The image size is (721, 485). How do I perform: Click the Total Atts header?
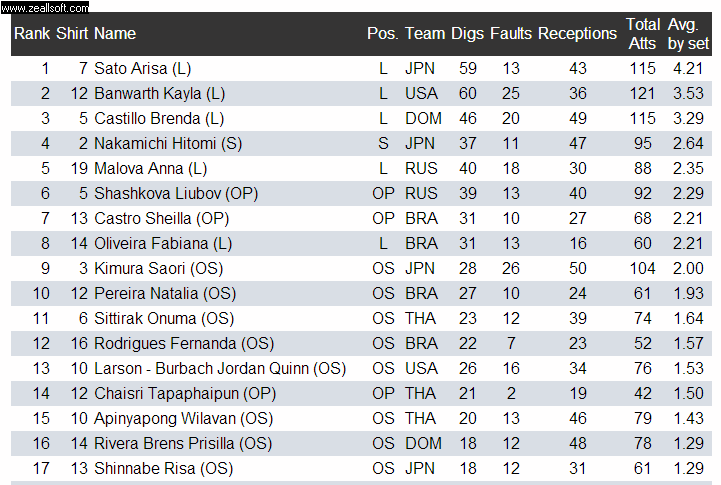(643, 34)
